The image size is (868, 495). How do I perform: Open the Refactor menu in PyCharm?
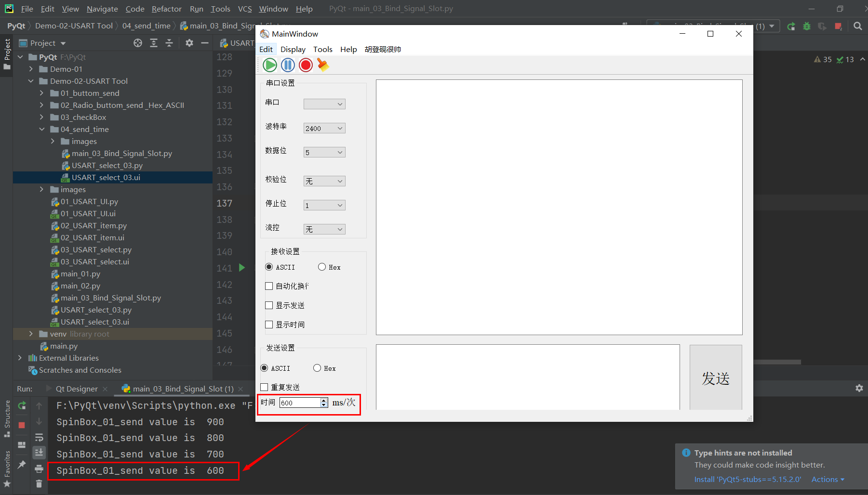coord(166,8)
